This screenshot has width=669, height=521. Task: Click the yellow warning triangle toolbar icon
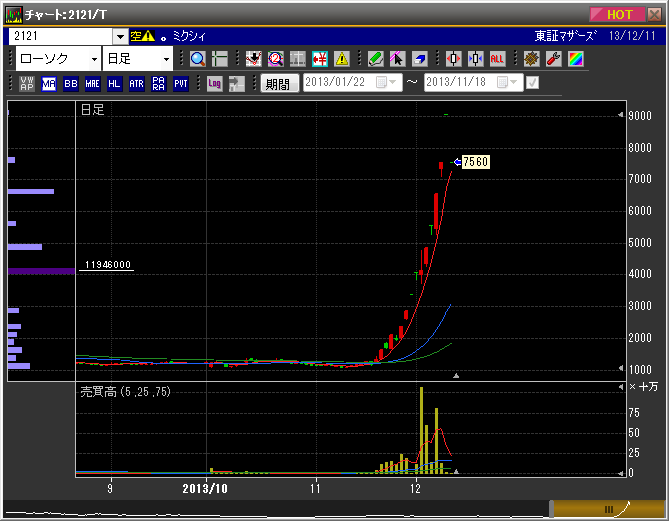342,59
